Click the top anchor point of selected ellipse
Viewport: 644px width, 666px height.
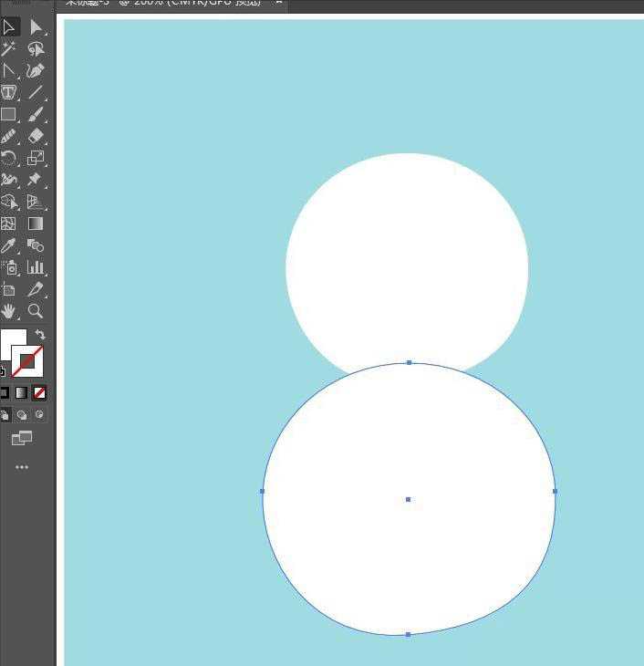coord(409,363)
